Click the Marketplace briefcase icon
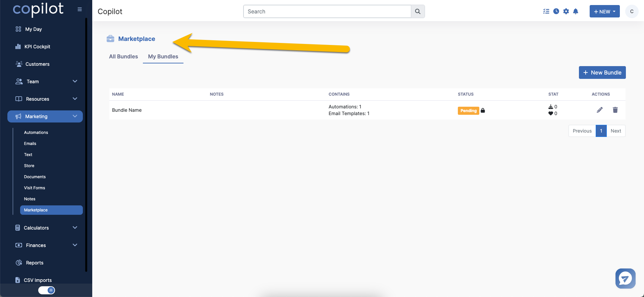 coord(110,39)
